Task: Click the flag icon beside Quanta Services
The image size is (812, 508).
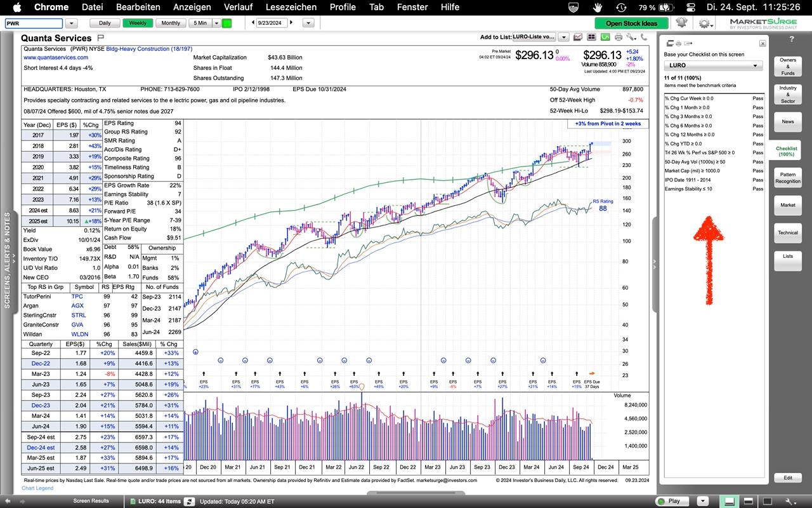Action: [100, 38]
